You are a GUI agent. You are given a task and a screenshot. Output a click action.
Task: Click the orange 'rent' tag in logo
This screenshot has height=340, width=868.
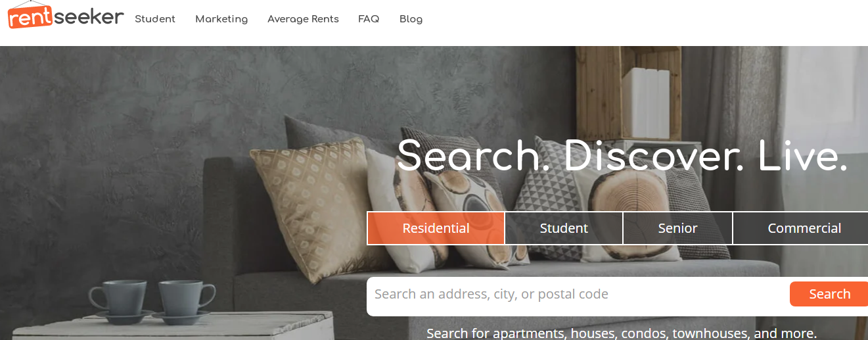tap(30, 17)
